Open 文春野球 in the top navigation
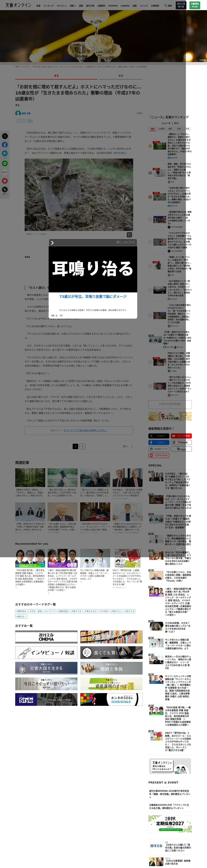The image size is (207, 868). pyautogui.click(x=155, y=6)
